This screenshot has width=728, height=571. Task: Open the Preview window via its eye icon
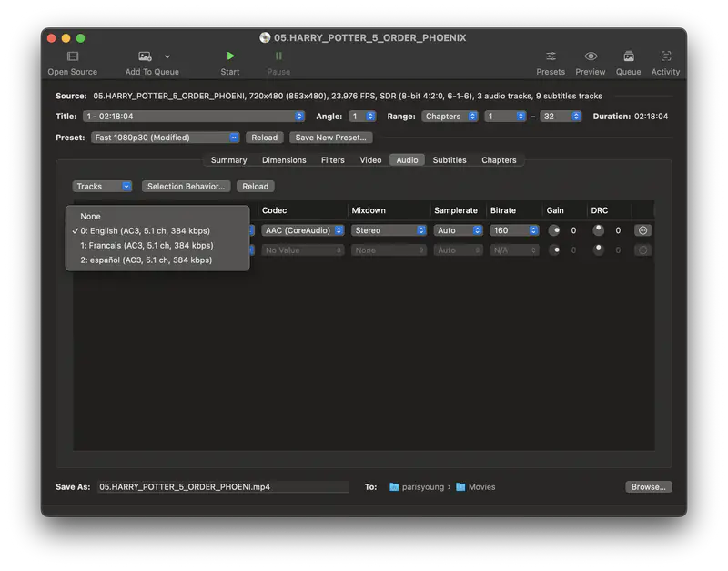pyautogui.click(x=590, y=56)
